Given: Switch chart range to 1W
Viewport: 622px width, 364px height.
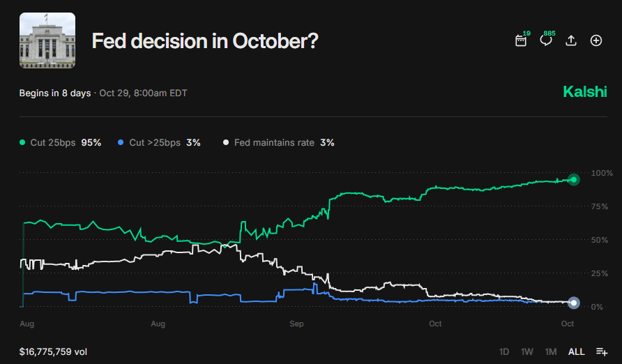Looking at the screenshot, I should tap(527, 351).
